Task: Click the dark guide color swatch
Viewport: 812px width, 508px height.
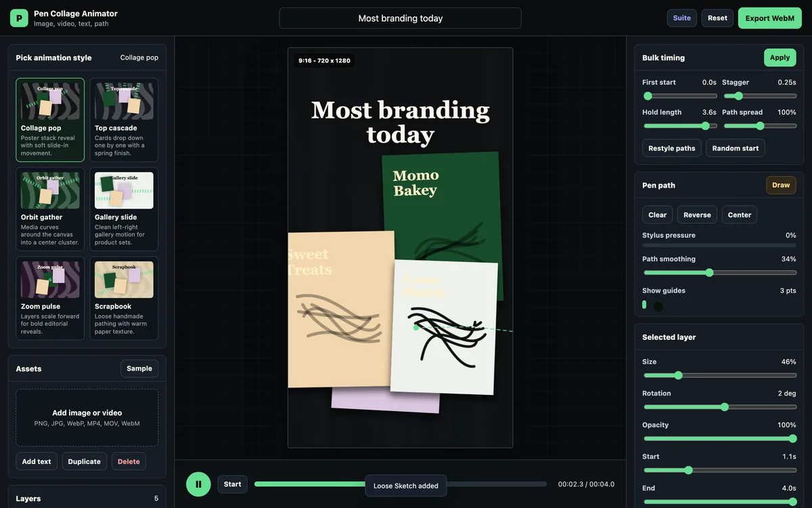Action: tap(658, 307)
